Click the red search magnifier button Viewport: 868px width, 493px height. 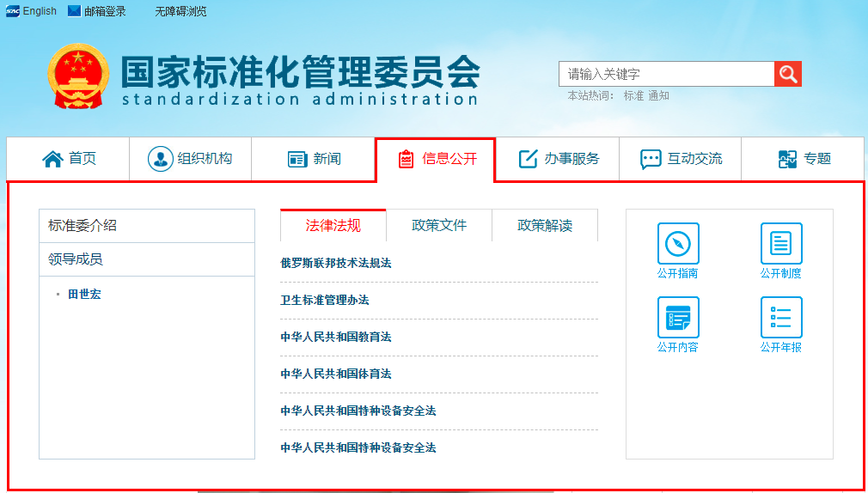[787, 74]
